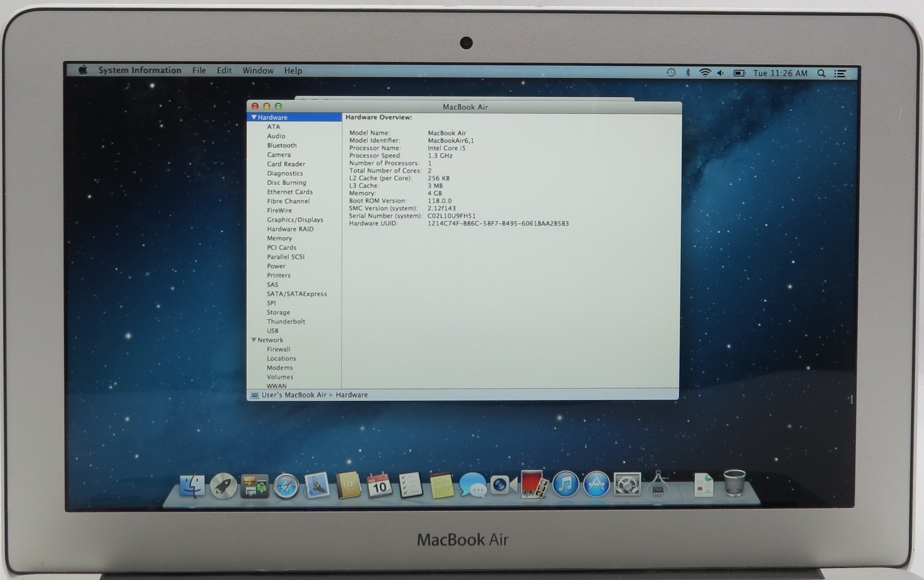Select Storage in the sidebar
The image size is (924, 580).
pyautogui.click(x=278, y=312)
